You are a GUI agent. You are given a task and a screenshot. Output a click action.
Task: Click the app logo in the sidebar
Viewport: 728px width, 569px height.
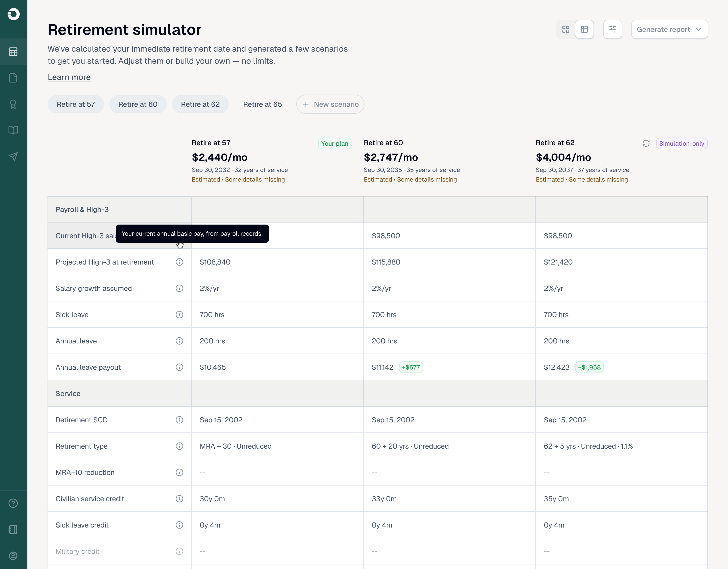(13, 14)
